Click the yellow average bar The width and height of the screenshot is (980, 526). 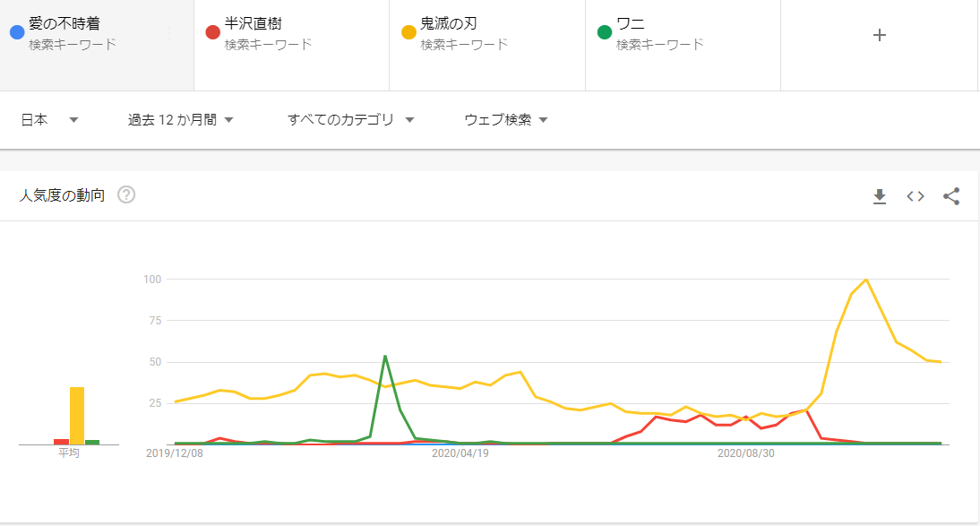coord(77,415)
